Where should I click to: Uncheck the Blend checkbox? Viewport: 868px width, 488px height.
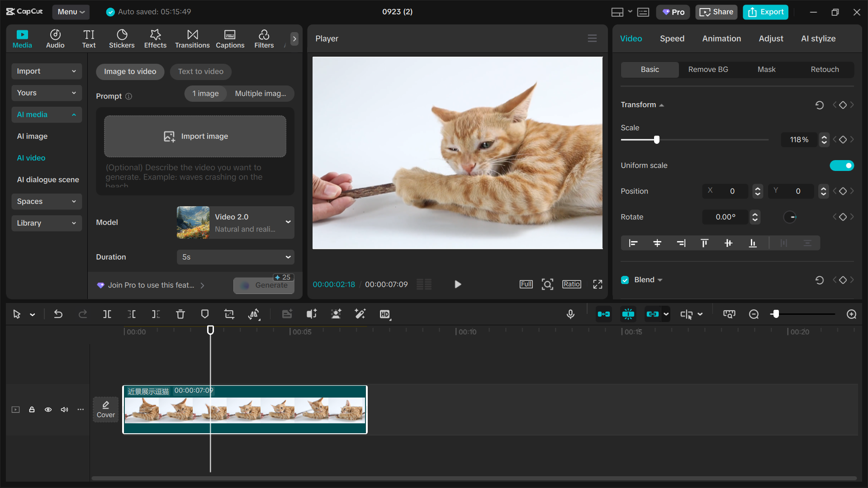625,280
